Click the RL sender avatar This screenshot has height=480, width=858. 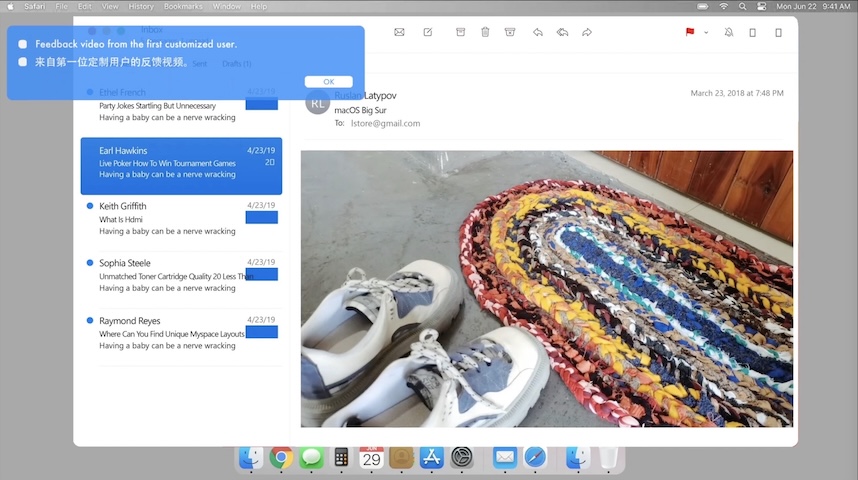317,103
